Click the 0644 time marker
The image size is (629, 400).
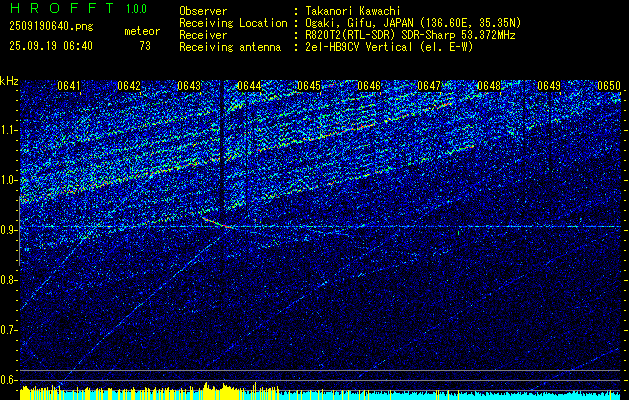point(249,86)
